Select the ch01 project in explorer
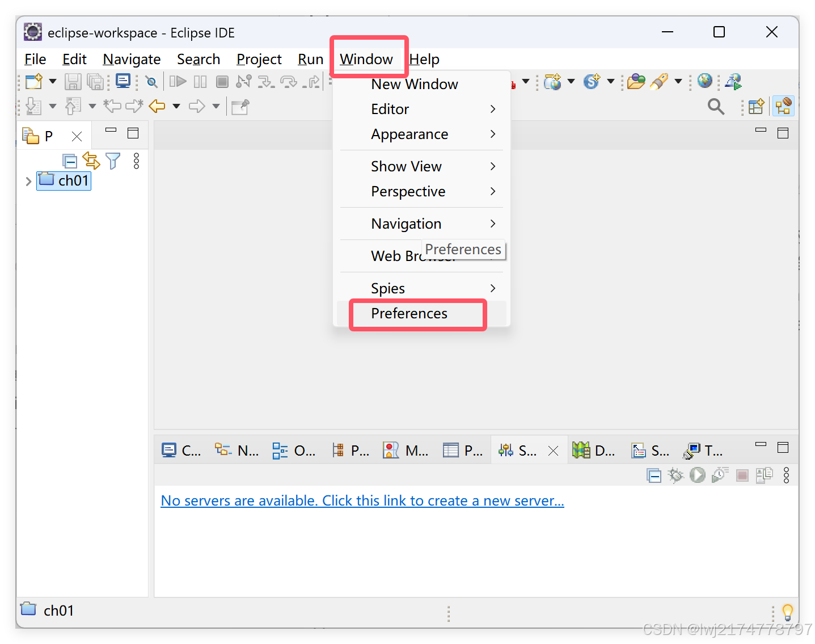Viewport: 815px width, 644px height. [64, 181]
